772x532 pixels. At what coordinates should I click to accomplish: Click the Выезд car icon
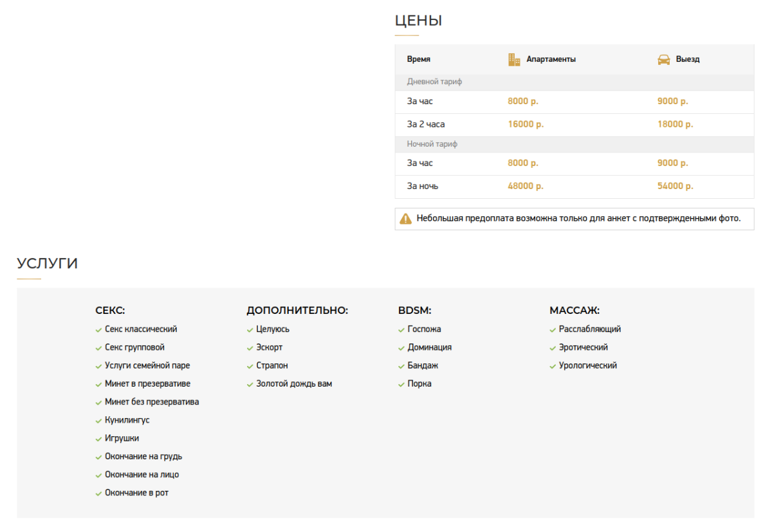[x=663, y=60]
